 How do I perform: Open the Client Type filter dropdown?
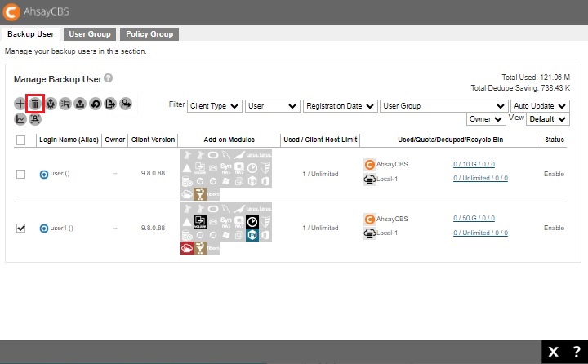click(215, 106)
